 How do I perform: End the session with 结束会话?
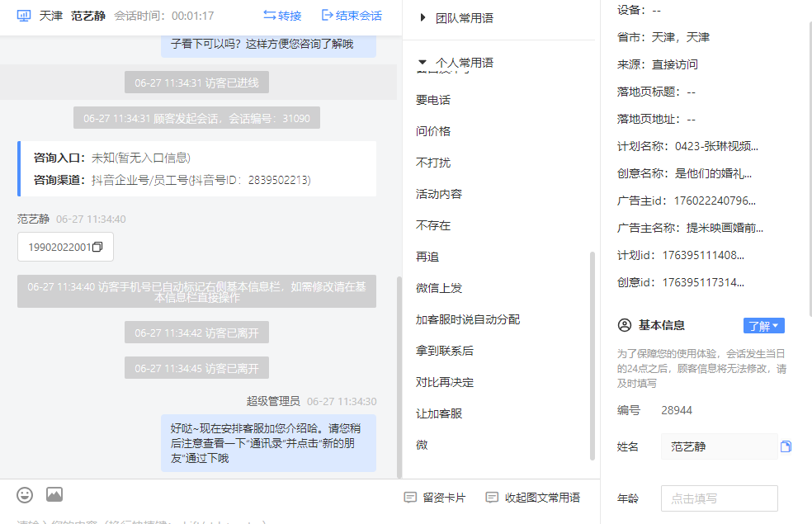click(x=352, y=16)
